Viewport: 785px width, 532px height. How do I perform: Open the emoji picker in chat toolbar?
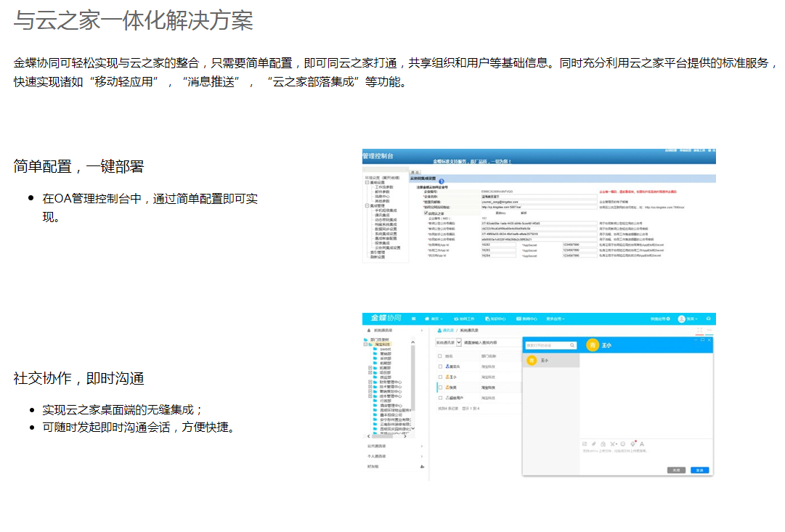coord(623,443)
